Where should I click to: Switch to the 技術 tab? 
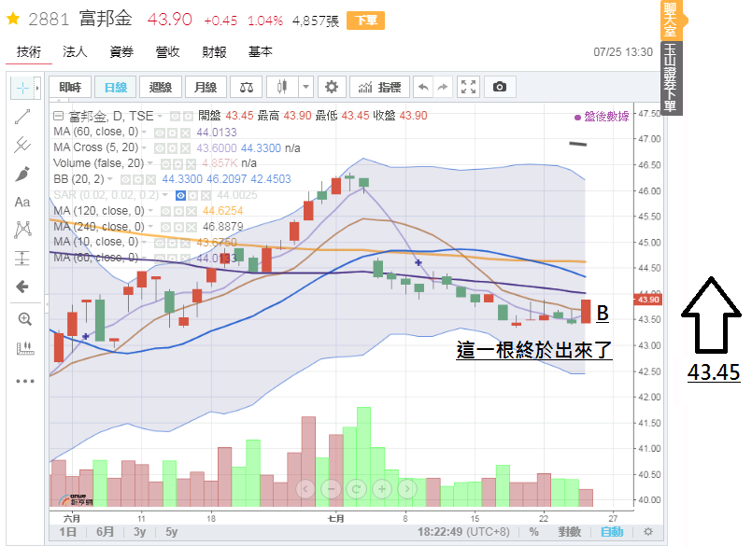coord(29,51)
